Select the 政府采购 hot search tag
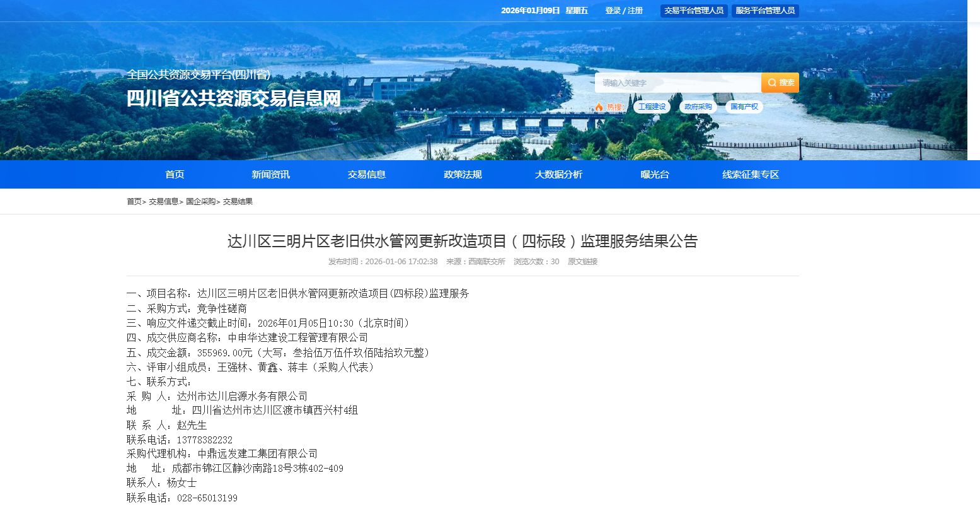980x514 pixels. pos(698,107)
